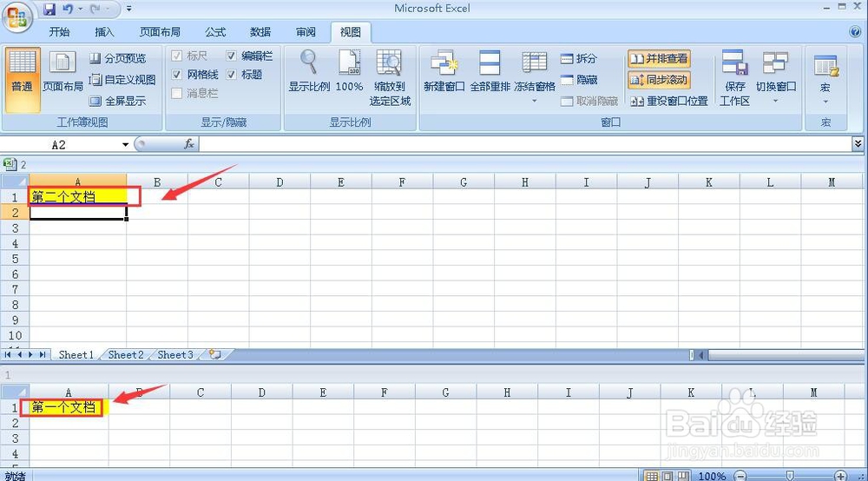Screen dimensions: 868x481
Task: Enter Full Screen (全屏显示) mode
Action: tap(117, 101)
